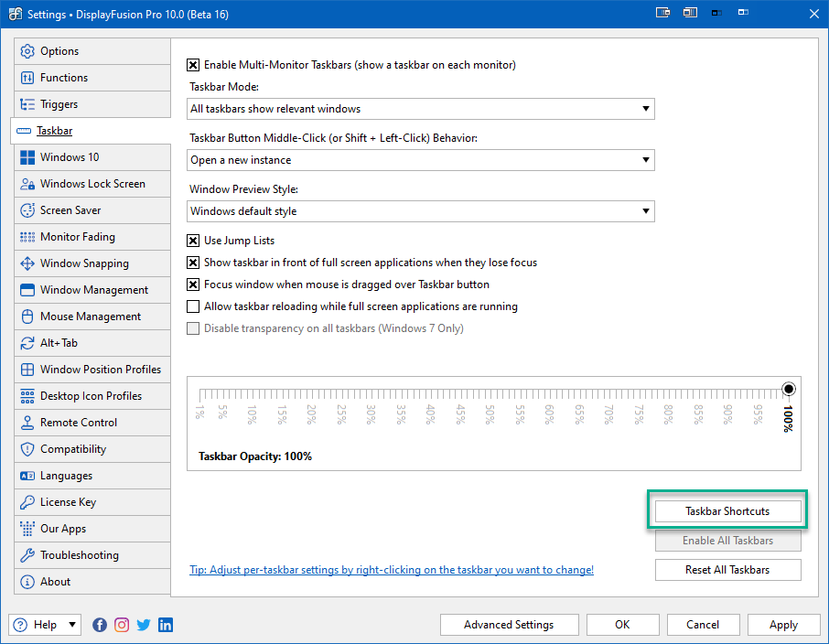Open the Triggers section label
The width and height of the screenshot is (829, 644).
tap(59, 104)
